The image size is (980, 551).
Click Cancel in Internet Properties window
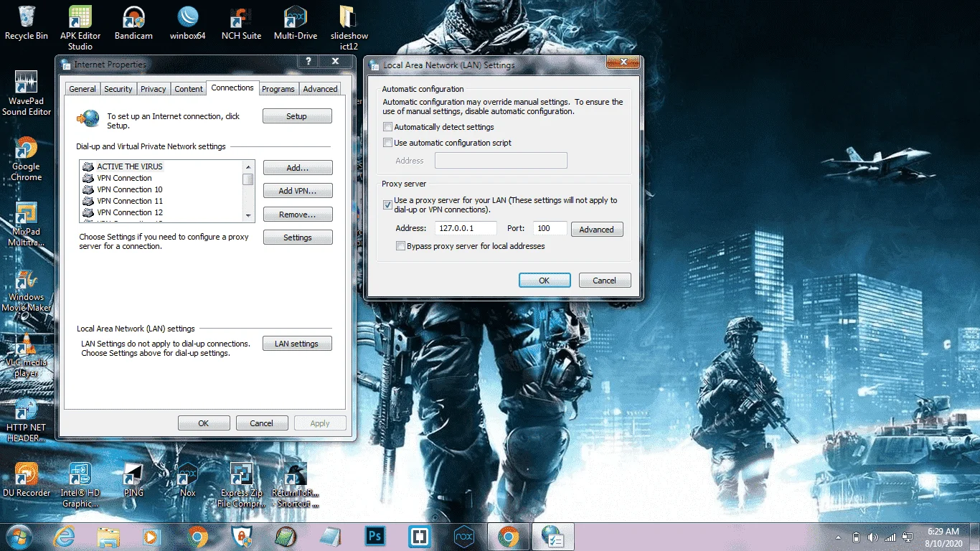262,423
